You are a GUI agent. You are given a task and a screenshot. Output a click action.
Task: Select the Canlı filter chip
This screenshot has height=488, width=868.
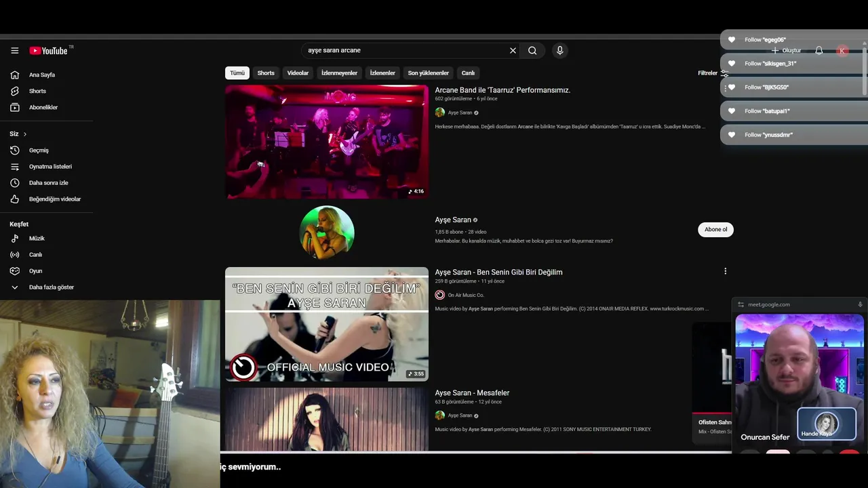(x=468, y=73)
